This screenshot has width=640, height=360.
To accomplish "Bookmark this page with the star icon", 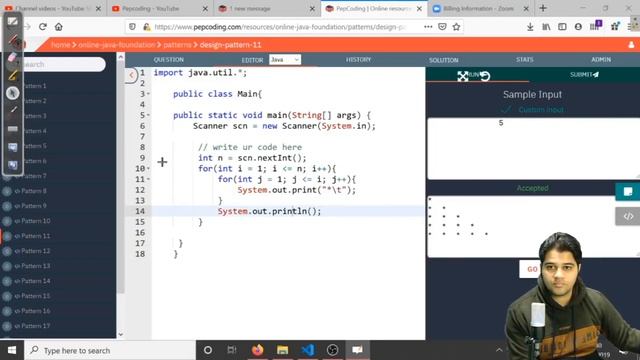I will click(x=456, y=27).
